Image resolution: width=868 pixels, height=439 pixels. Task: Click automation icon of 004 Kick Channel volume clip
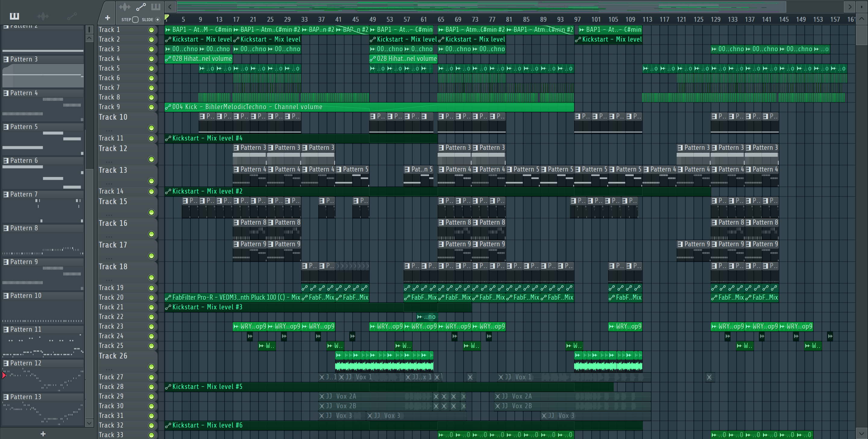pyautogui.click(x=168, y=107)
